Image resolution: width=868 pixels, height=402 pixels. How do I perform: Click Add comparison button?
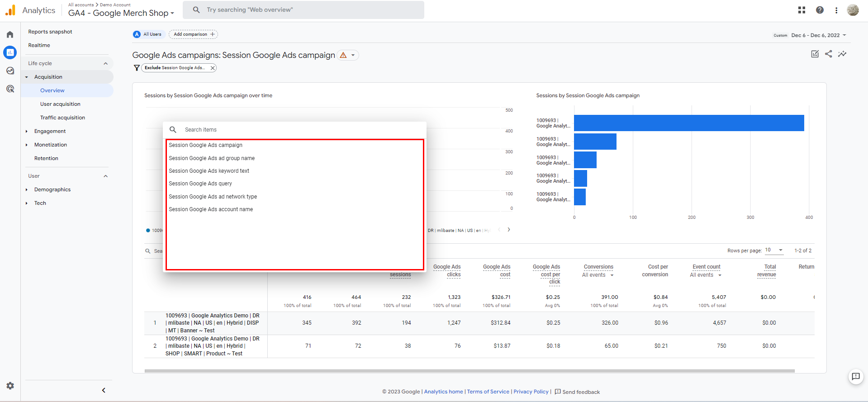point(194,34)
